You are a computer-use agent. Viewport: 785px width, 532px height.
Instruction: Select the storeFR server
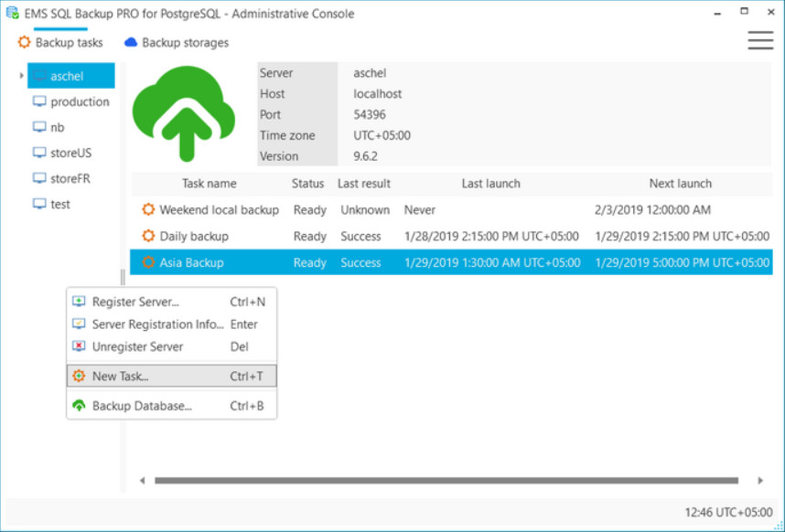[61, 178]
